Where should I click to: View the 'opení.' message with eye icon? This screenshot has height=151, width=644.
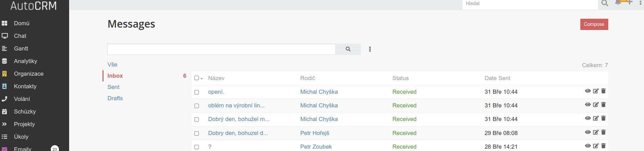[588, 91]
